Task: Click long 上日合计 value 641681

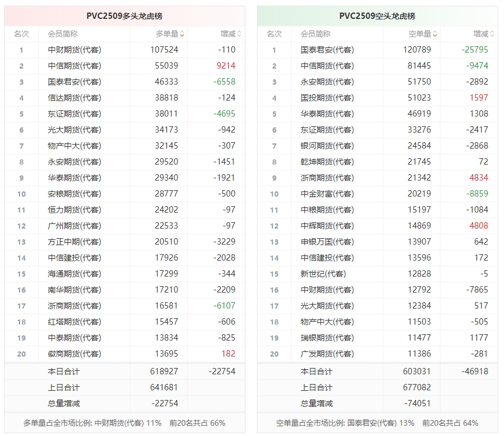Action: pos(164,387)
